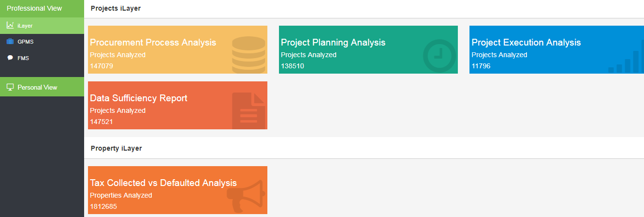Open Project Planning Analysis title

pos(333,43)
